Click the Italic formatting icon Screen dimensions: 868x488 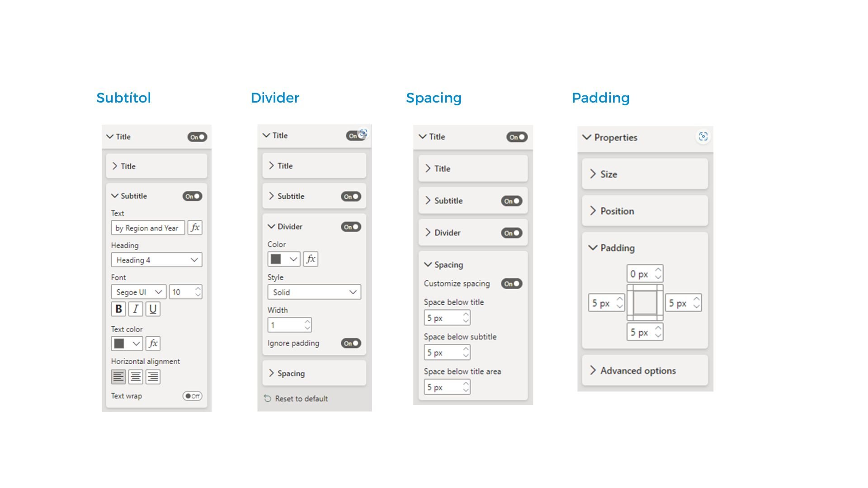(135, 309)
